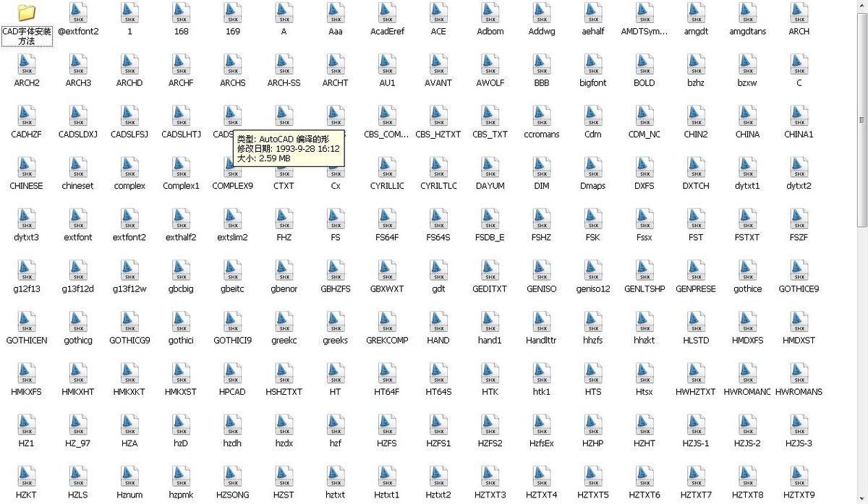Click the ccromans font file
Screen dimensions: 868x504
tap(542, 116)
